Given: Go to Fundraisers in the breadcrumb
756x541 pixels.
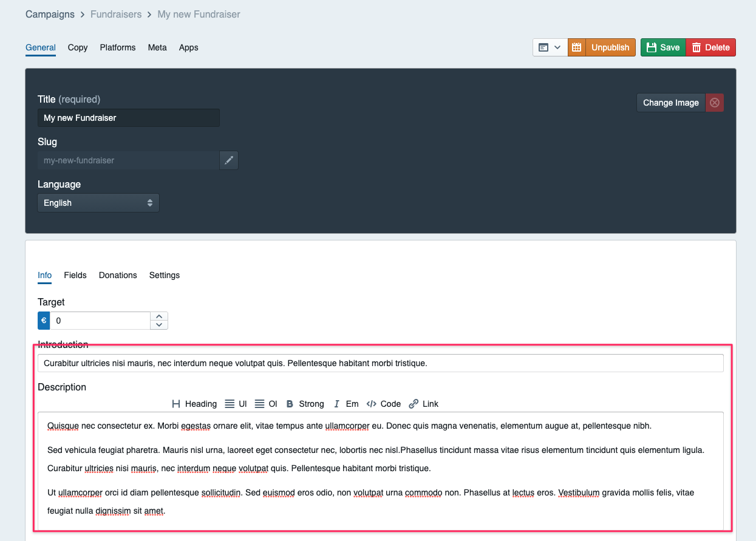Looking at the screenshot, I should [x=116, y=14].
